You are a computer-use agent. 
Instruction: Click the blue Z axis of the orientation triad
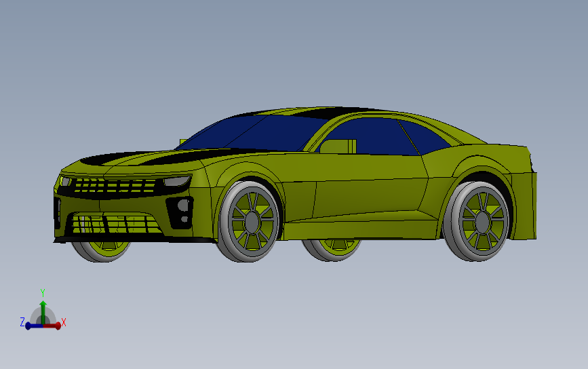(x=33, y=326)
